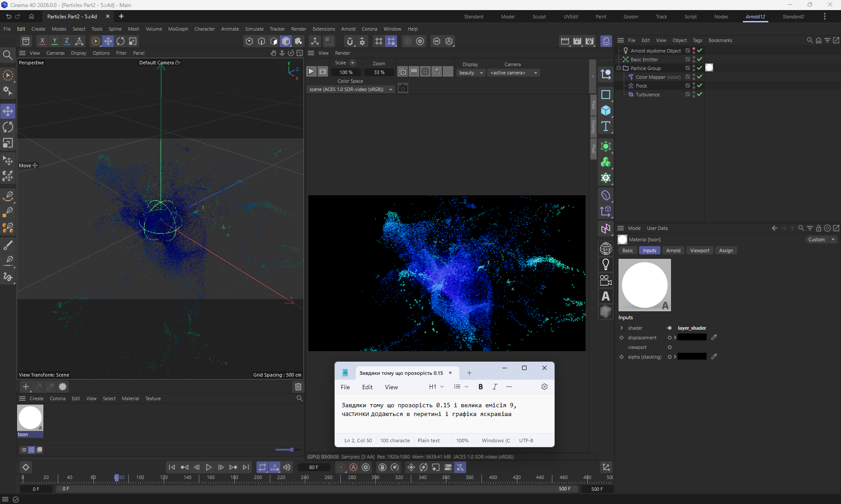The height and width of the screenshot is (504, 841).
Task: Switch to the Arnold material tab
Action: 673,250
